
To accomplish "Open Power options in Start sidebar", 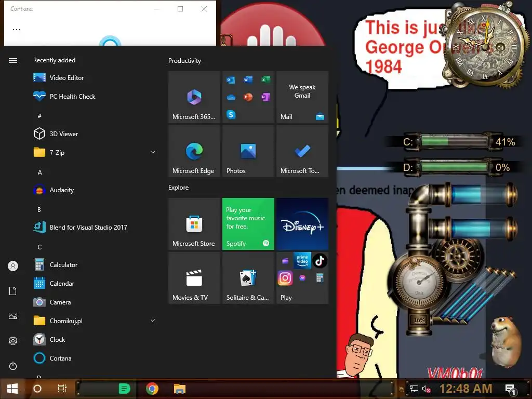I will tap(13, 366).
